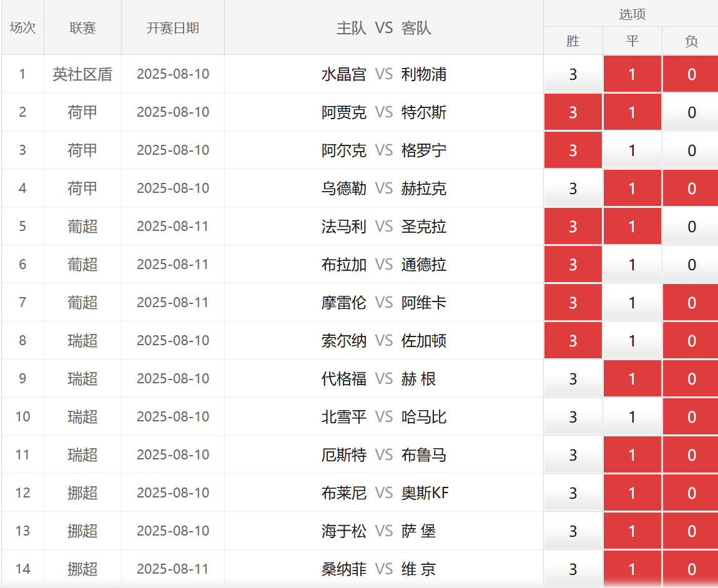
Task: Click the date of match 14, 2025-08-11
Action: click(x=172, y=568)
